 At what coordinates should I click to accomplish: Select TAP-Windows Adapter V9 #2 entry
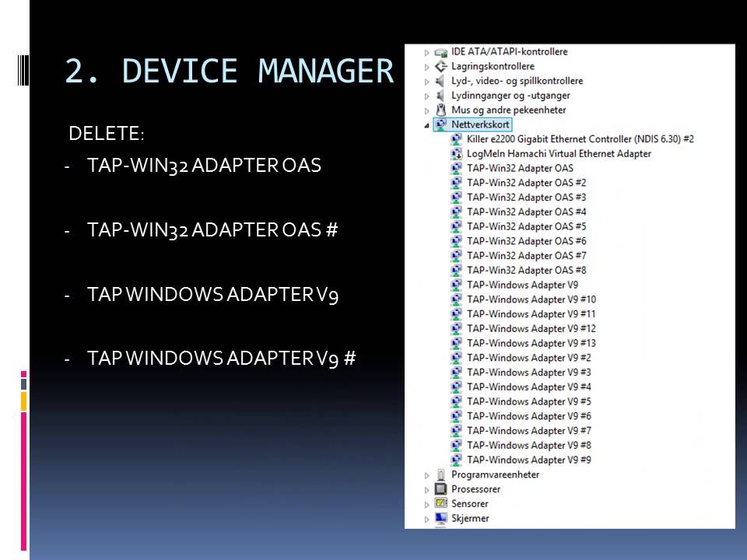[529, 358]
